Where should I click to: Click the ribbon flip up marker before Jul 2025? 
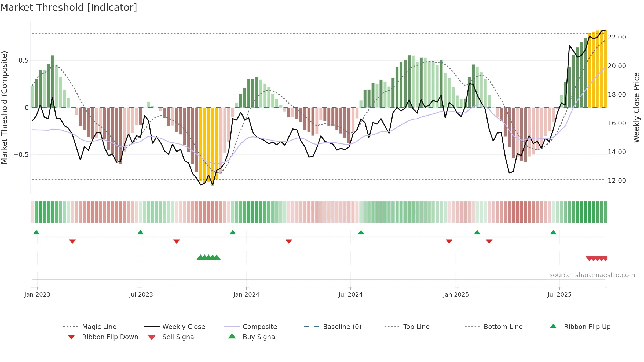553,232
